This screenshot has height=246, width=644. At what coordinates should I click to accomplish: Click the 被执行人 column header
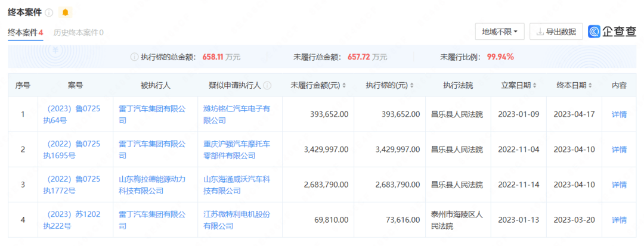(155, 85)
